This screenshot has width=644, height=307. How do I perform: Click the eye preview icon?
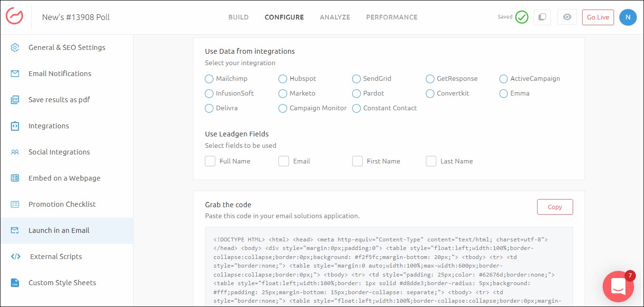[567, 17]
